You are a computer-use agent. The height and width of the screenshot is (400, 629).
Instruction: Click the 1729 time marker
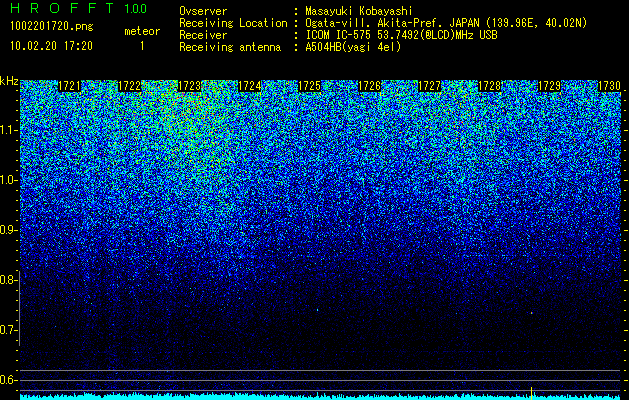(x=550, y=86)
